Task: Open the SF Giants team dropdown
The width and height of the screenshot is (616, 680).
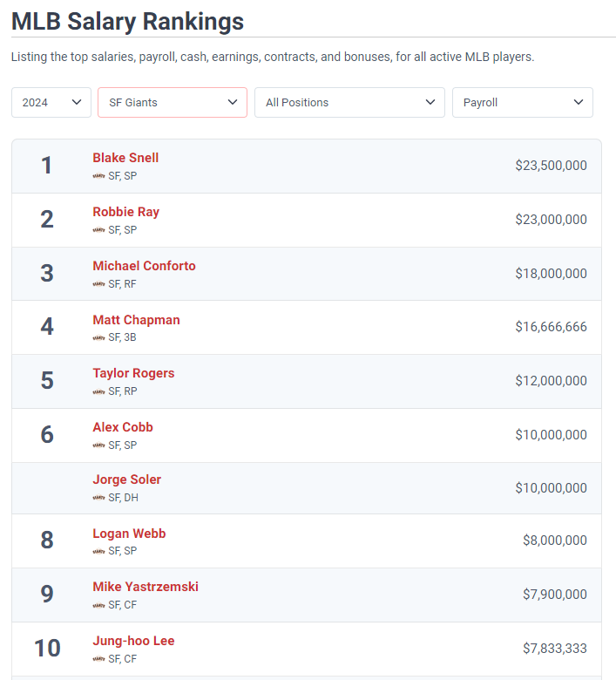Action: (173, 102)
